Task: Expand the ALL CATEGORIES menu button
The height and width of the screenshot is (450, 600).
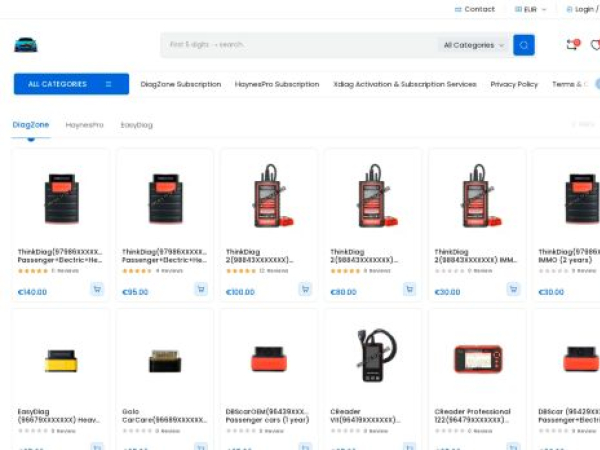Action: (x=71, y=84)
